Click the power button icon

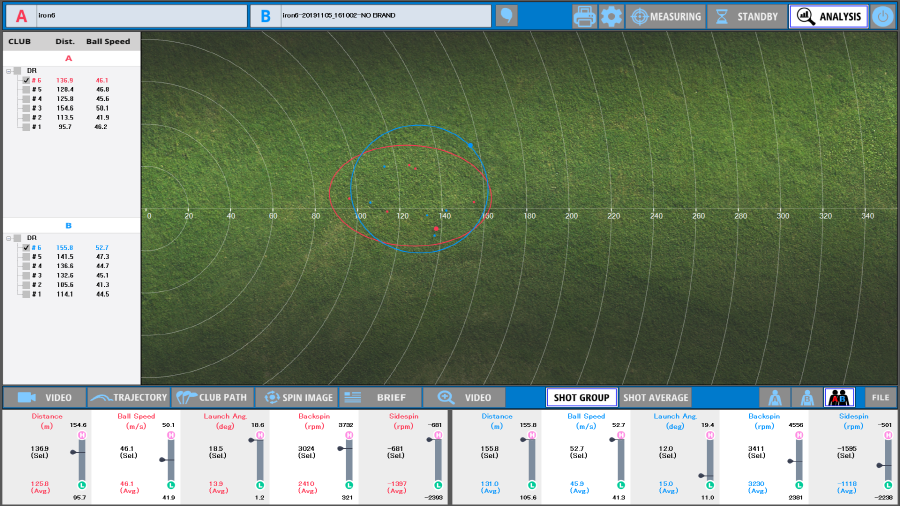pyautogui.click(x=882, y=16)
